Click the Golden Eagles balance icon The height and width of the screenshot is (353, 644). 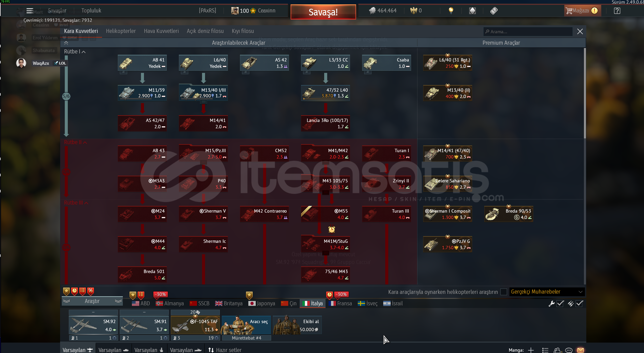(x=413, y=11)
